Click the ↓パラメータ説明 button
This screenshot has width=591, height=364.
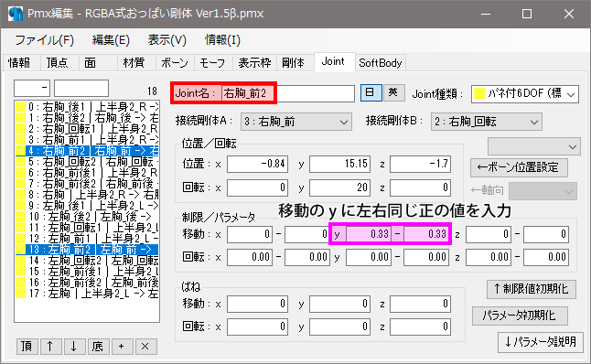pyautogui.click(x=540, y=342)
